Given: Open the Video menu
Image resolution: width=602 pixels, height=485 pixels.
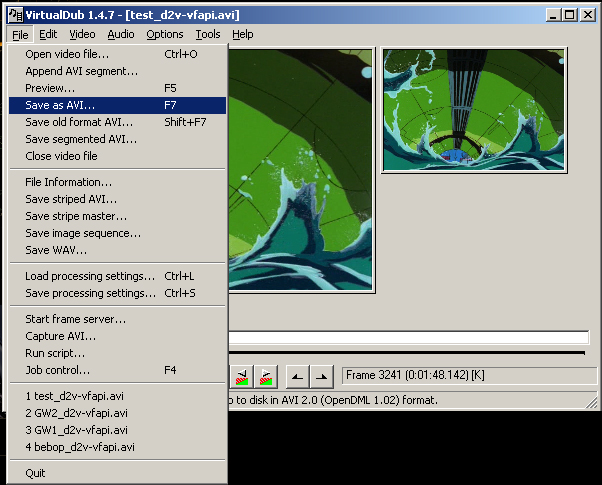Looking at the screenshot, I should (x=82, y=35).
